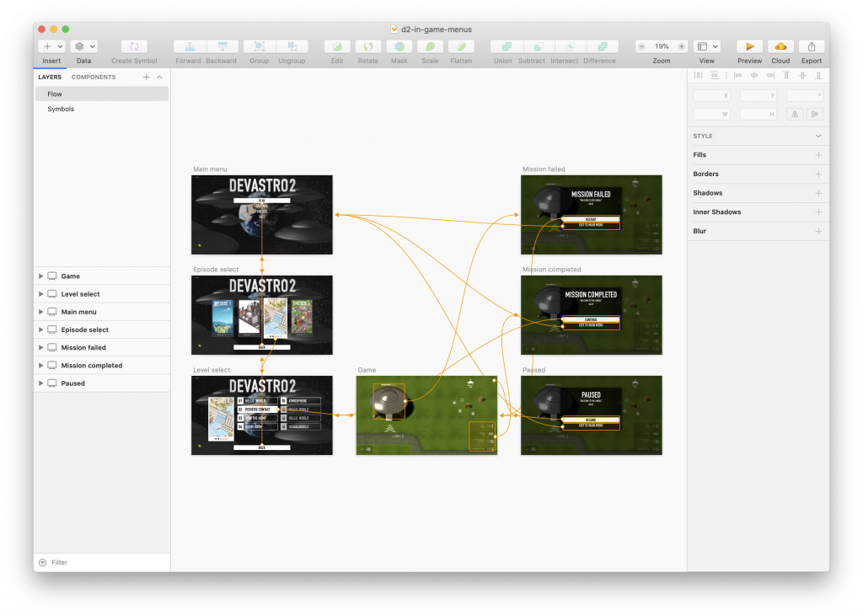Screen dimensions: 863x616
Task: Start the Preview play icon
Action: 749,47
